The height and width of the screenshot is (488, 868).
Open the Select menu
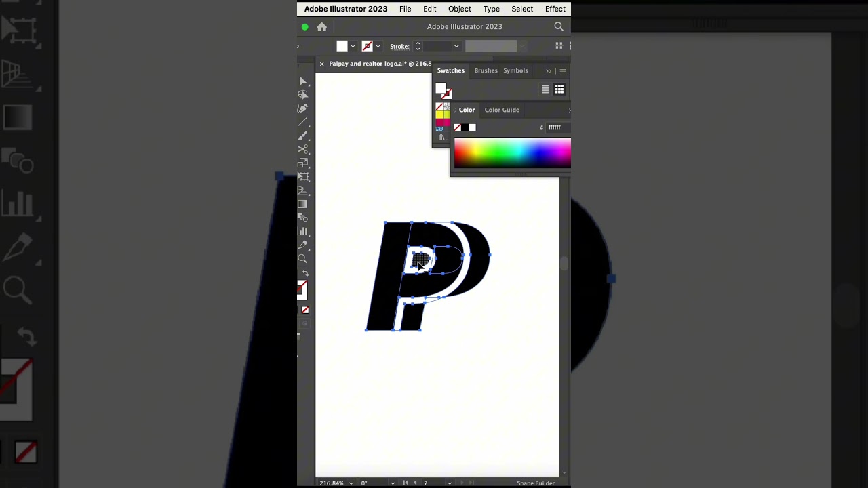click(522, 9)
